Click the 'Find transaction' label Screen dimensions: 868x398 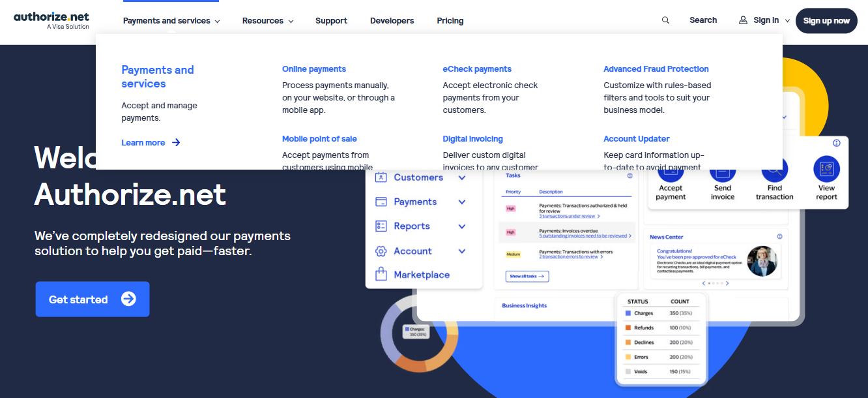[775, 192]
